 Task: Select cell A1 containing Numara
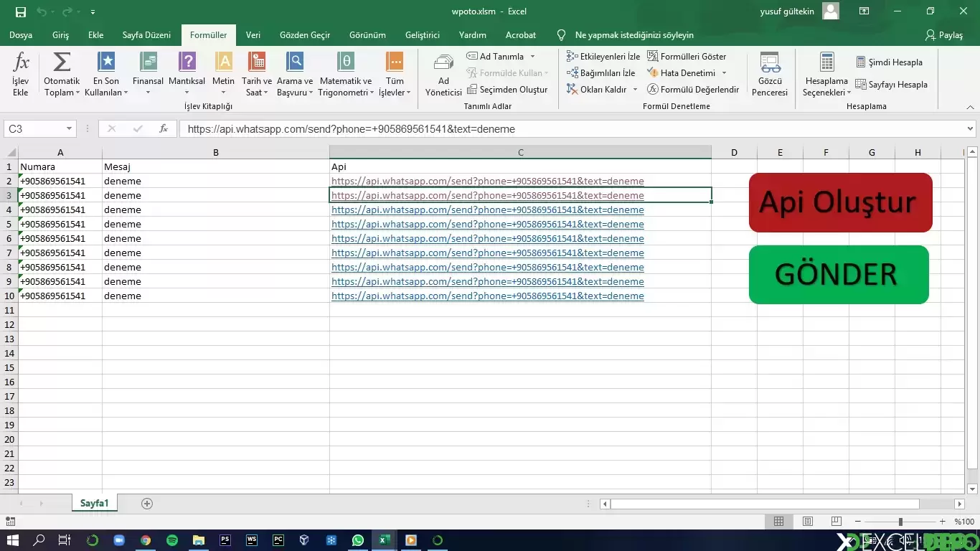(x=60, y=166)
